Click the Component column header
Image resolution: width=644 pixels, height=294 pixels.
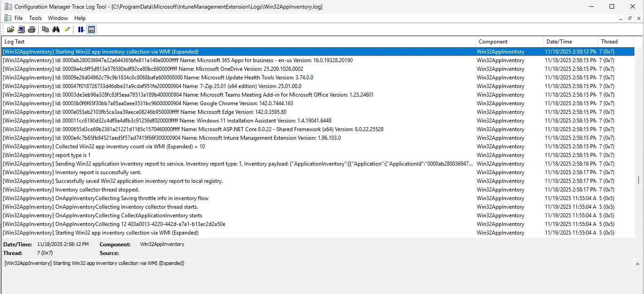click(509, 42)
